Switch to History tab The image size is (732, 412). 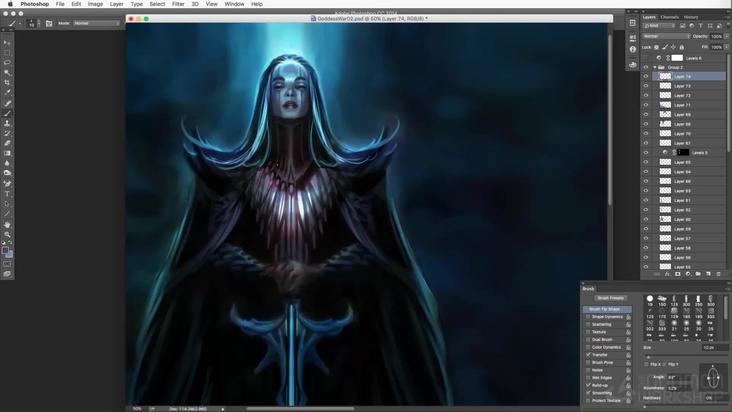pyautogui.click(x=691, y=17)
